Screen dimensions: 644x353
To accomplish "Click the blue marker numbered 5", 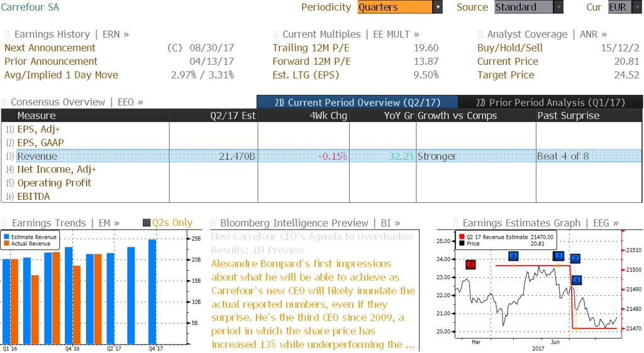I will [x=513, y=256].
